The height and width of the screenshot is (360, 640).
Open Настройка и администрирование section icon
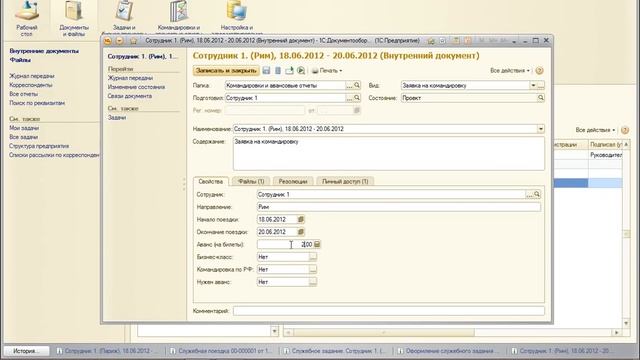point(237,10)
